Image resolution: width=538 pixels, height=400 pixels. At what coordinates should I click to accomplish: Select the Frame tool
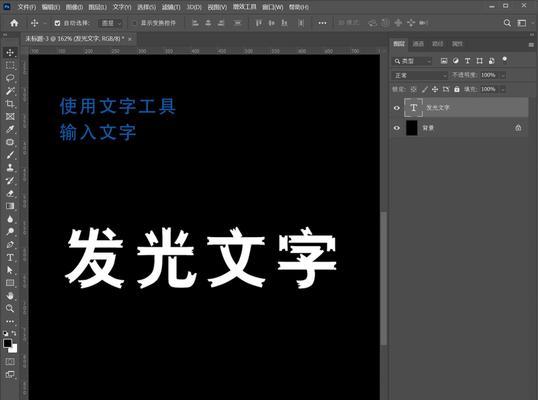pyautogui.click(x=10, y=116)
